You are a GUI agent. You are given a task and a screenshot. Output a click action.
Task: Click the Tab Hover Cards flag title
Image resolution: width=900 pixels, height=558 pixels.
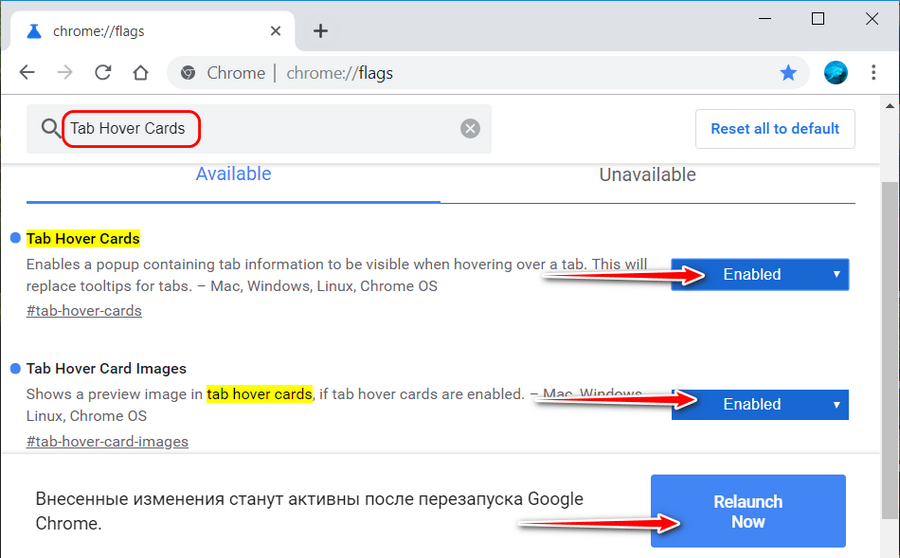click(x=83, y=238)
